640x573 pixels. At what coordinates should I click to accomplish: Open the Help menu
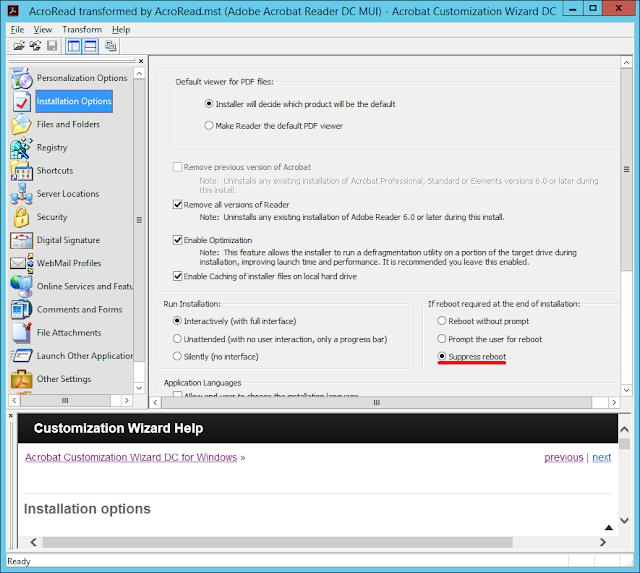pos(121,30)
